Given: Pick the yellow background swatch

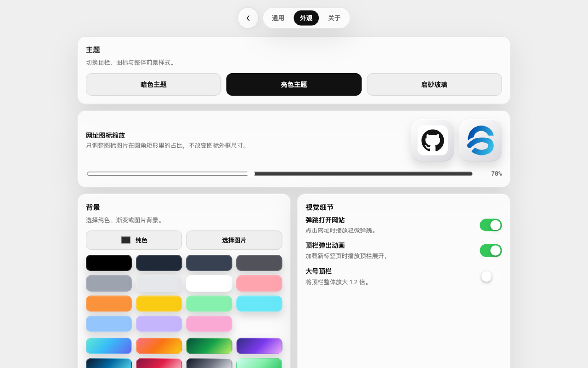Looking at the screenshot, I should (159, 304).
